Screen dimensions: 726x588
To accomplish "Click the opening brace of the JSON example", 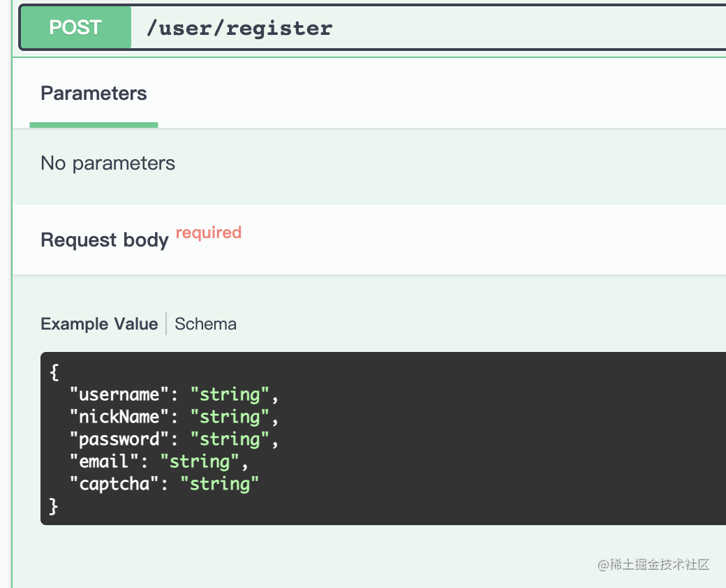I will tap(54, 372).
